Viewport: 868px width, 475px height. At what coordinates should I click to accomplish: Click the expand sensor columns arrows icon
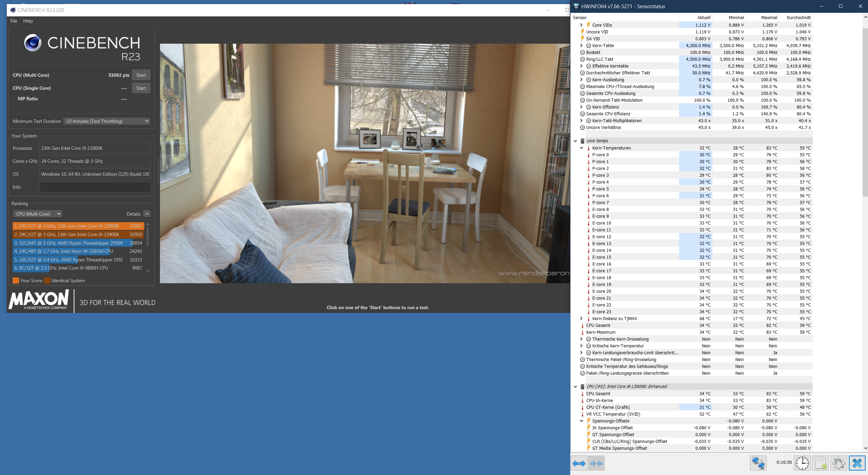[579, 463]
